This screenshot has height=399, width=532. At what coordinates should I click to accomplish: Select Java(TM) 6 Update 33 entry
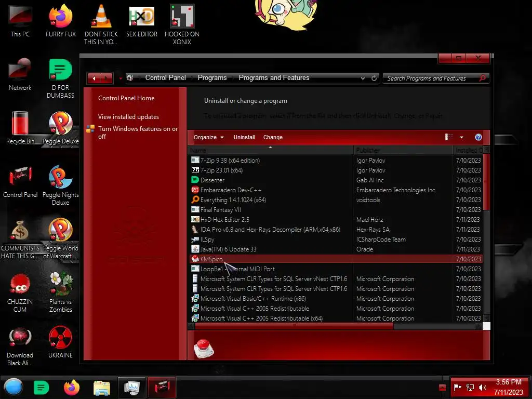tap(335, 249)
